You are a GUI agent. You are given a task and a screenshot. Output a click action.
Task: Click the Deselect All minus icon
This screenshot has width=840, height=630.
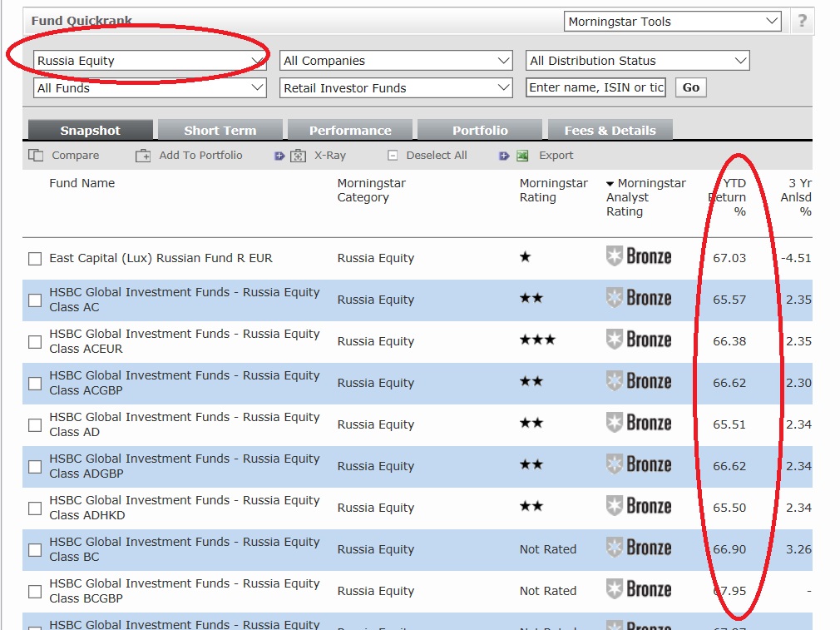click(x=393, y=156)
